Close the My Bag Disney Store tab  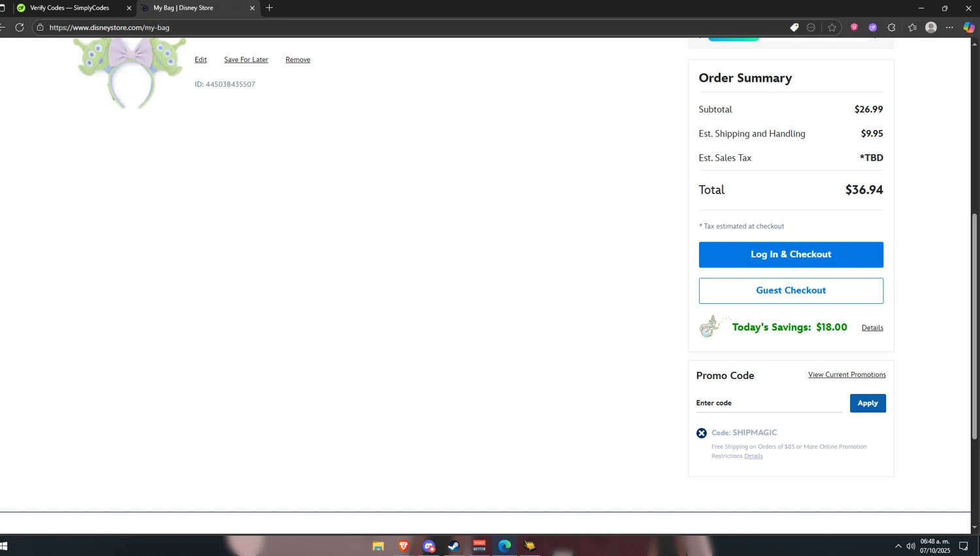click(252, 8)
